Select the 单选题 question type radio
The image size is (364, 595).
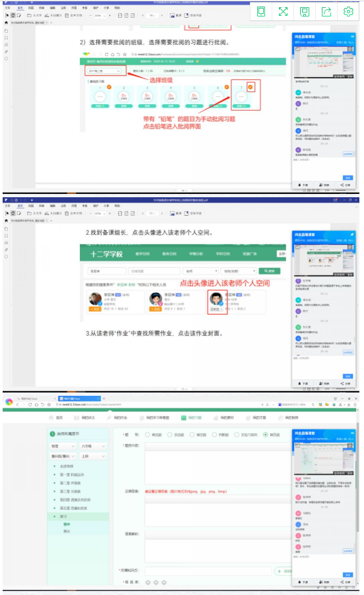pyautogui.click(x=148, y=435)
